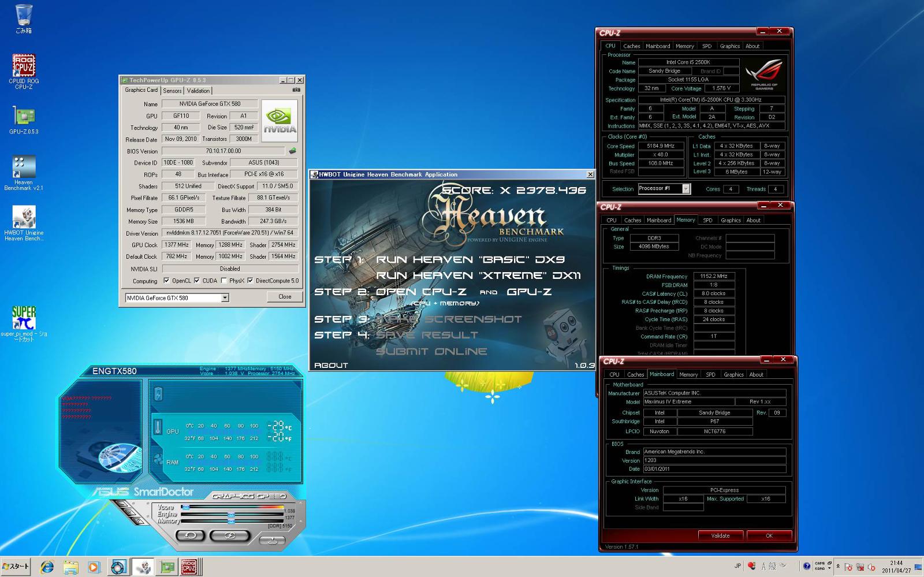This screenshot has height=577, width=924.
Task: Click Run Heaven "Basic" DX9
Action: 470,259
